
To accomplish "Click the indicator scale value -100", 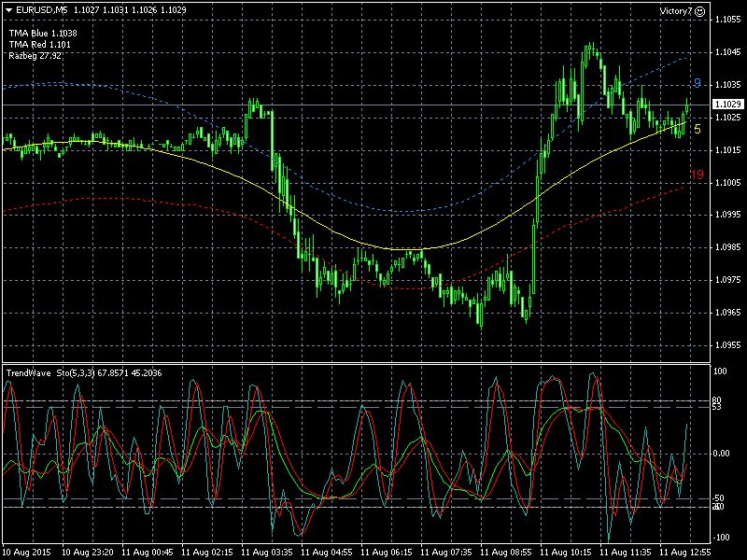I will (721, 538).
